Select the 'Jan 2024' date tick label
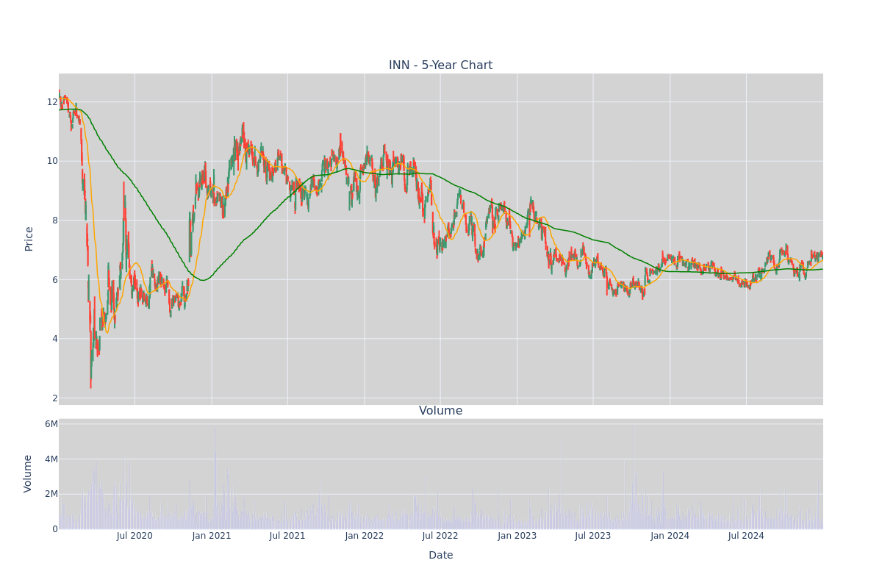This screenshot has width=882, height=588. point(670,536)
